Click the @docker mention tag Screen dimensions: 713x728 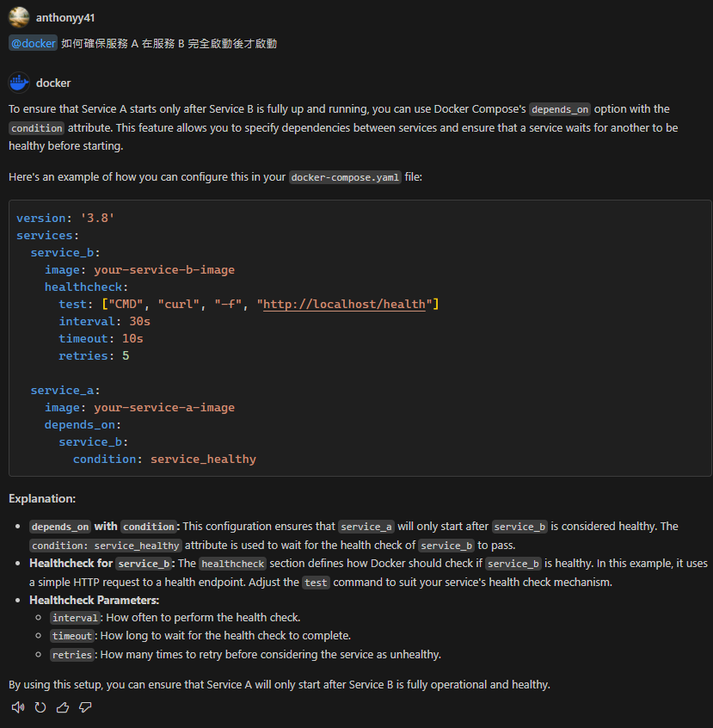pyautogui.click(x=33, y=43)
